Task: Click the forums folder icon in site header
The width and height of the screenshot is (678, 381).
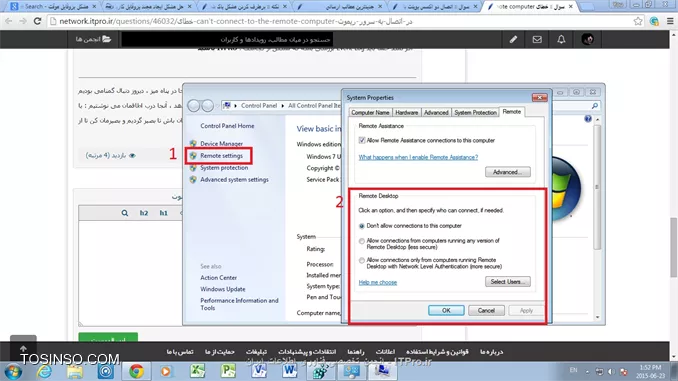Action: pyautogui.click(x=106, y=39)
